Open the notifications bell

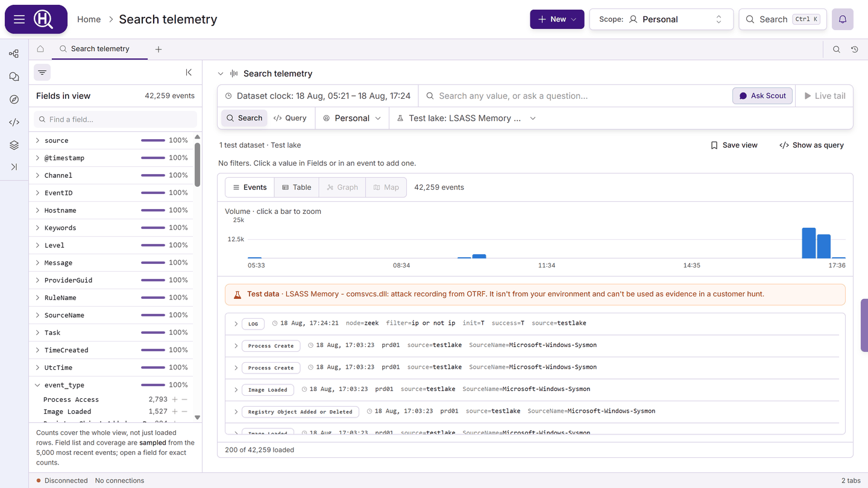[x=843, y=19]
